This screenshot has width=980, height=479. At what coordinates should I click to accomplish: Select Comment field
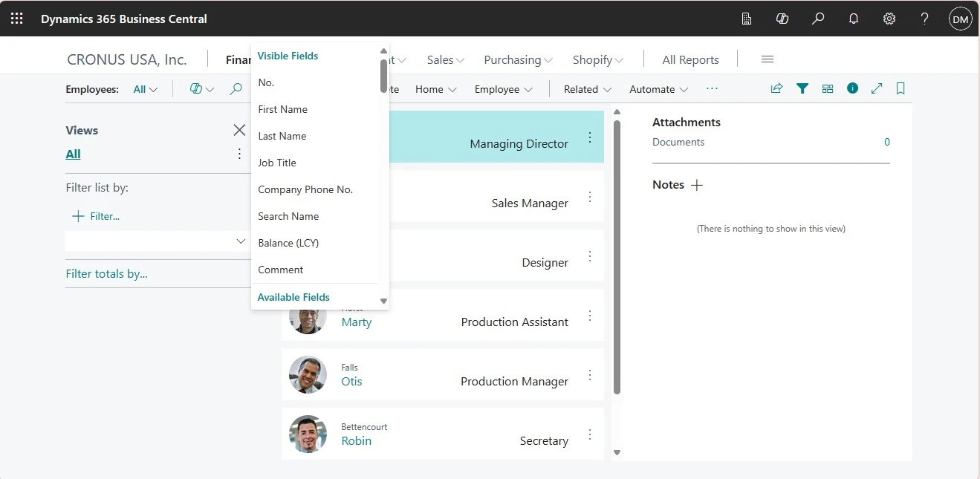315,270
